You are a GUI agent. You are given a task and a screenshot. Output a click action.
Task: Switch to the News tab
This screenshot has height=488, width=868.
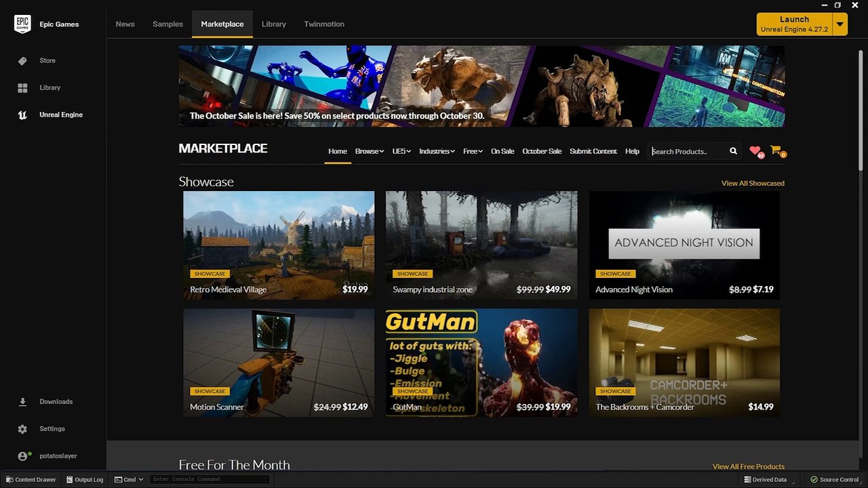tap(125, 24)
